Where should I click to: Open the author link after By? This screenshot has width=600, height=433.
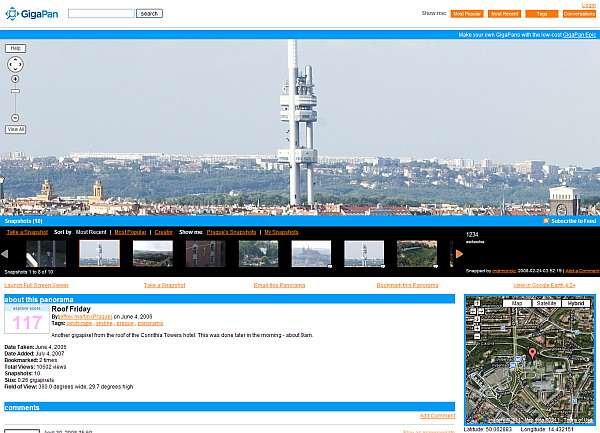pos(86,317)
